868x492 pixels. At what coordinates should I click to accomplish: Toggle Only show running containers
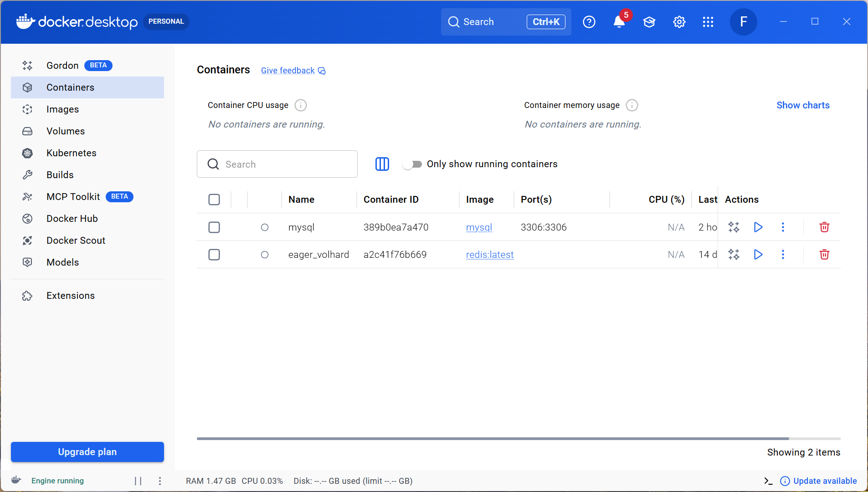pyautogui.click(x=413, y=164)
